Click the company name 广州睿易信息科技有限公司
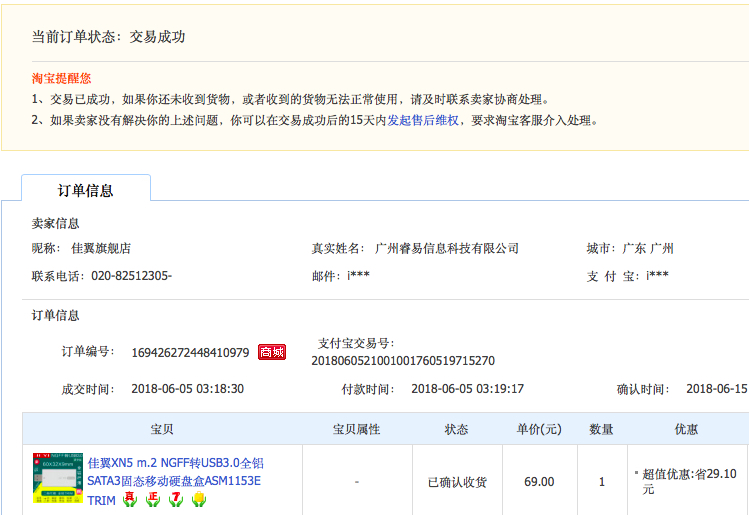This screenshot has width=749, height=515. point(447,248)
